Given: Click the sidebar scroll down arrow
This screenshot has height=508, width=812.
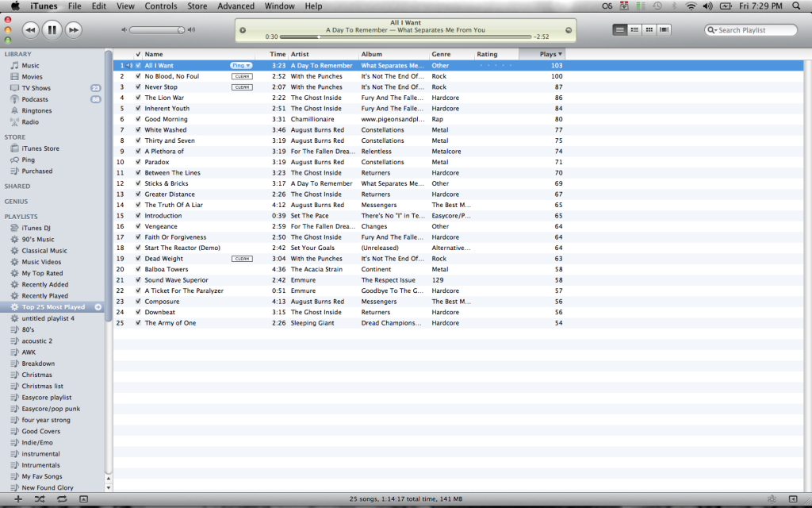Looking at the screenshot, I should click(108, 488).
